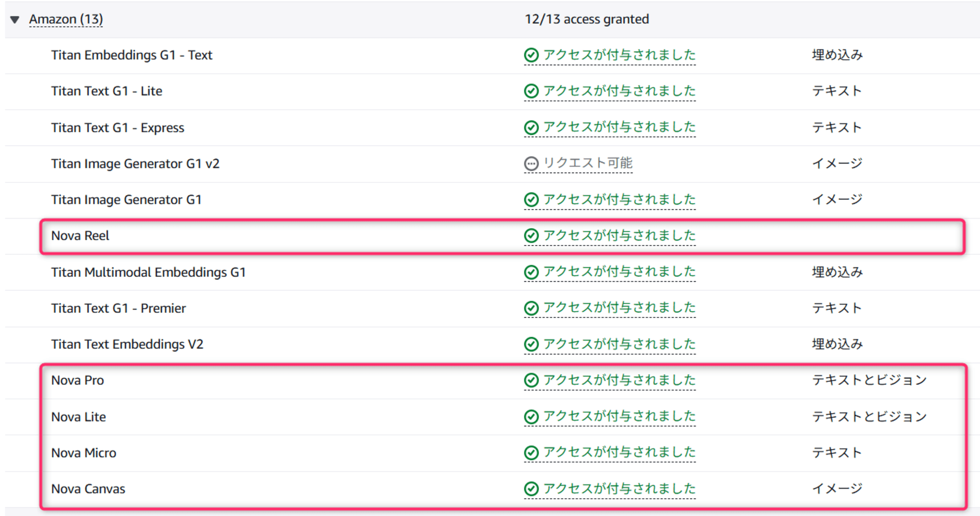Click イメージ modality for Nova Canvas

pyautogui.click(x=837, y=489)
